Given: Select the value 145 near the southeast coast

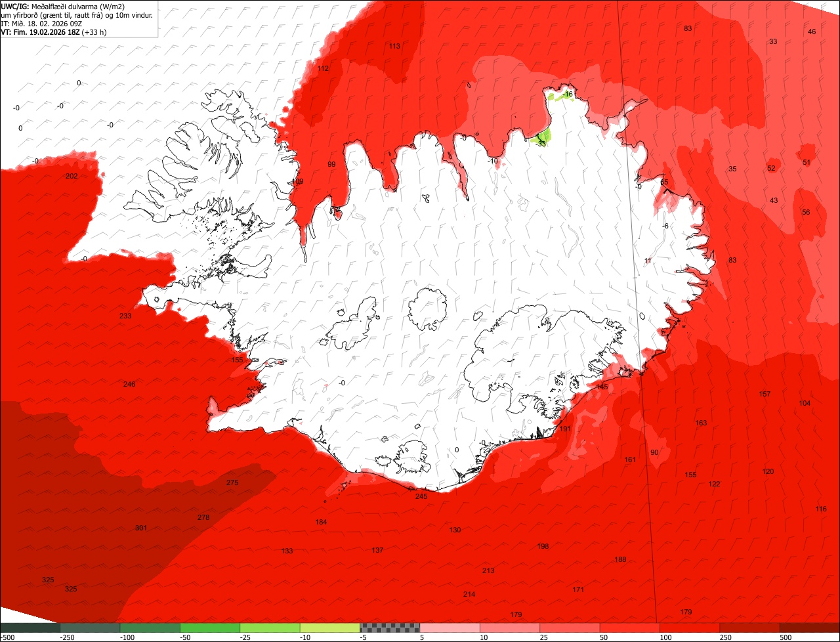Looking at the screenshot, I should (602, 387).
